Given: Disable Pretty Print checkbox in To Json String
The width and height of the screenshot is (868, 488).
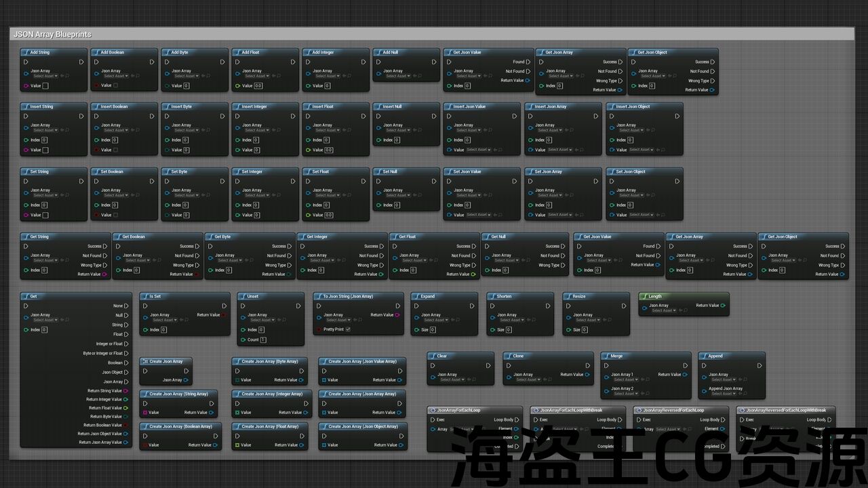Looking at the screenshot, I should click(348, 329).
